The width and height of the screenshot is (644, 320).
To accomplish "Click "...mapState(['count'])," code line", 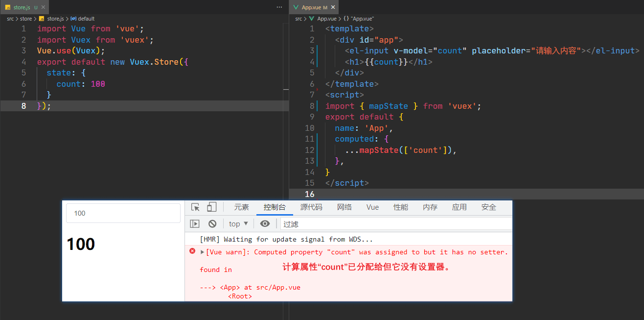I will 401,150.
